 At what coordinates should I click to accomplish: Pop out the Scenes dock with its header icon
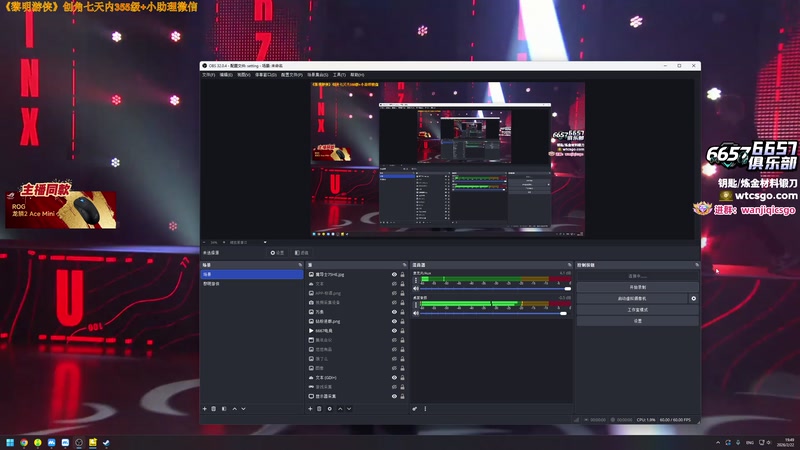point(300,265)
